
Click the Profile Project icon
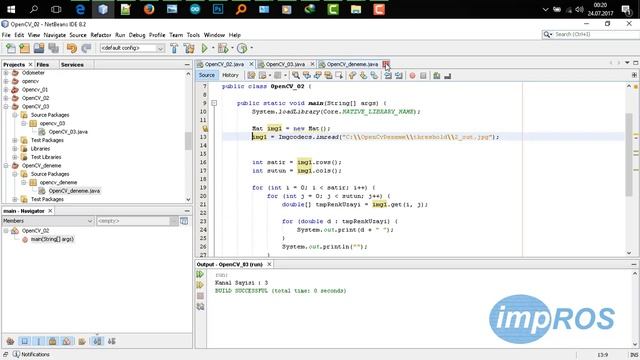point(242,48)
